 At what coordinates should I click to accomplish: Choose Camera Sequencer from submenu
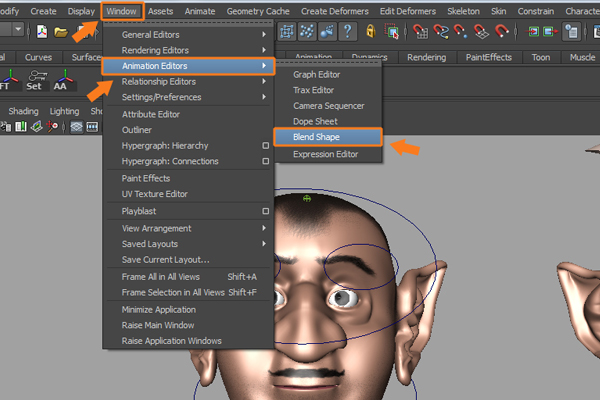(x=328, y=106)
